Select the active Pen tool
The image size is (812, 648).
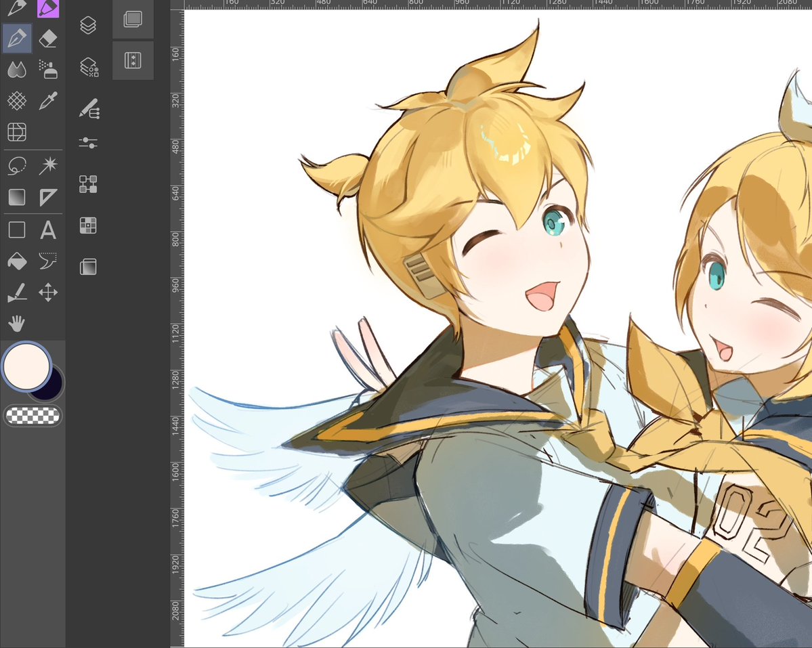coord(17,39)
